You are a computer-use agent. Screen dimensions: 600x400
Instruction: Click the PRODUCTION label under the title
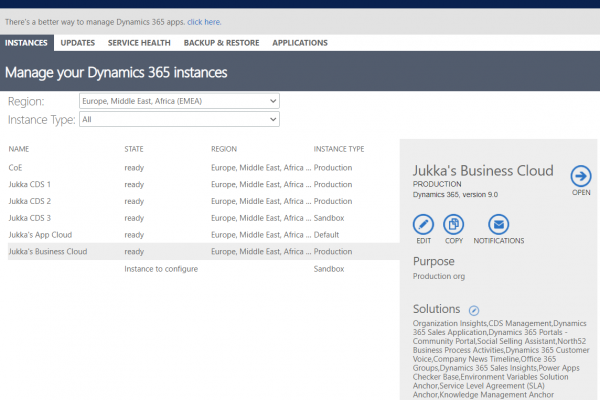437,184
